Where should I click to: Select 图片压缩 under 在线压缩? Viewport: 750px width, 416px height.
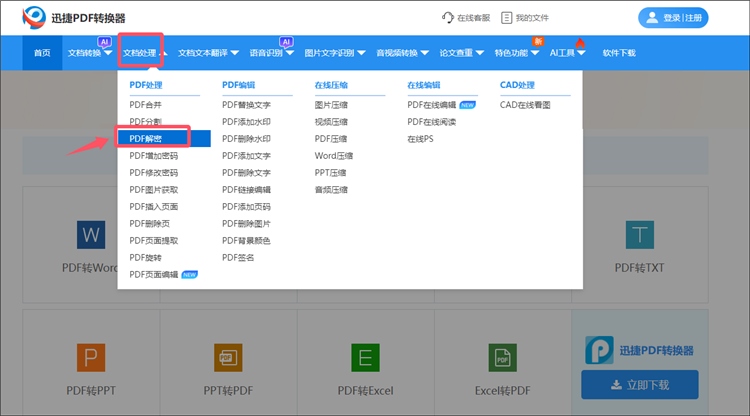331,105
